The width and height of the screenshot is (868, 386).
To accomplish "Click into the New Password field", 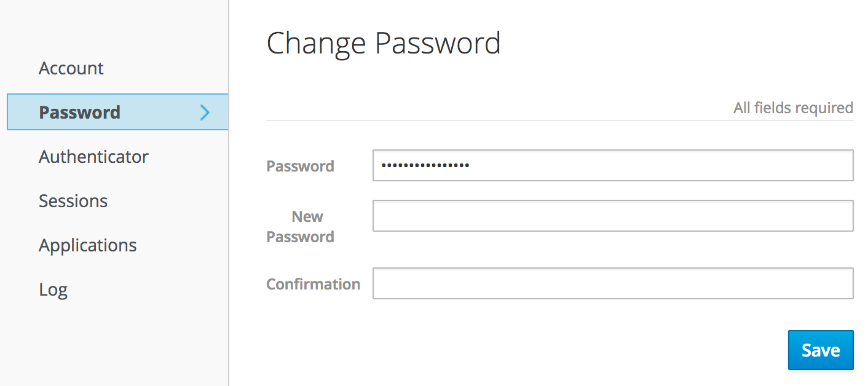I will [612, 216].
